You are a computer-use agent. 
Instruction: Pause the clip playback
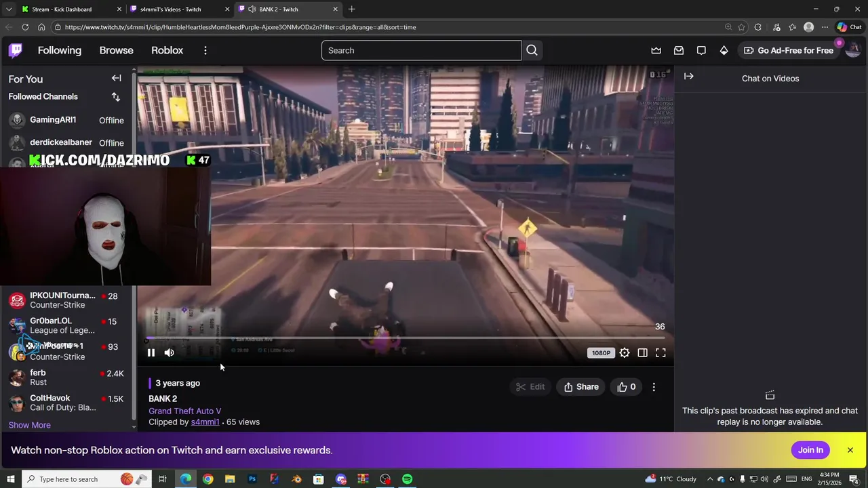(151, 352)
